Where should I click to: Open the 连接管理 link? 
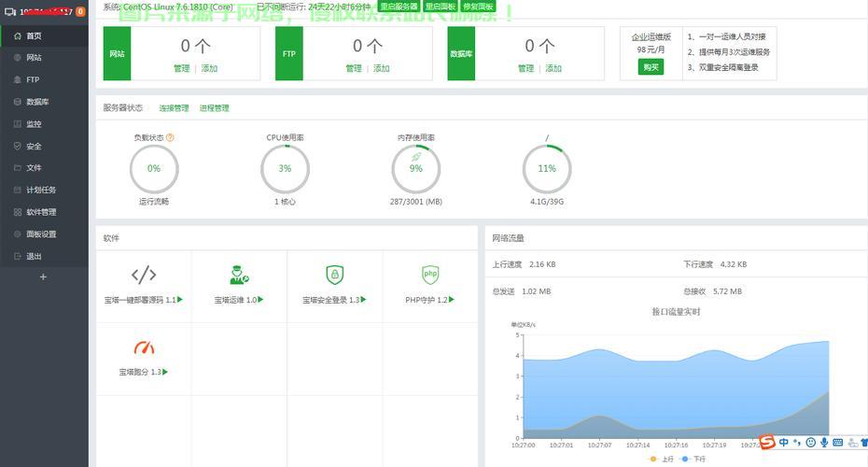click(x=174, y=108)
